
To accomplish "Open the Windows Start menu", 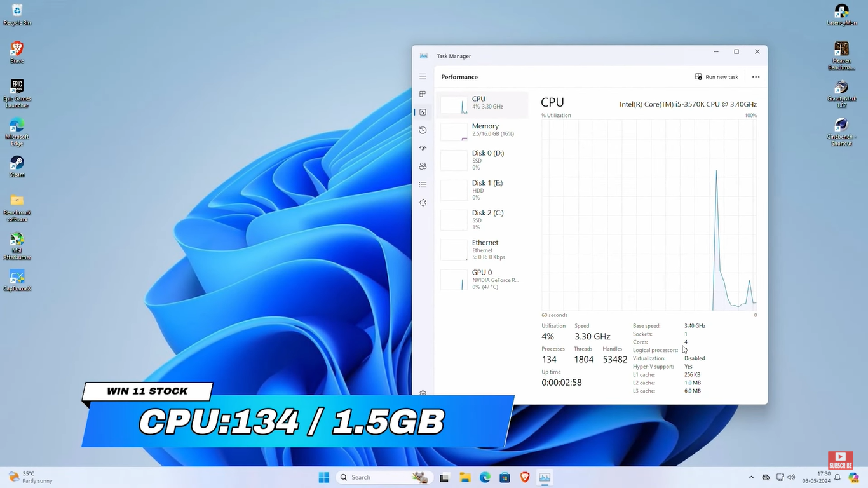I will [324, 477].
